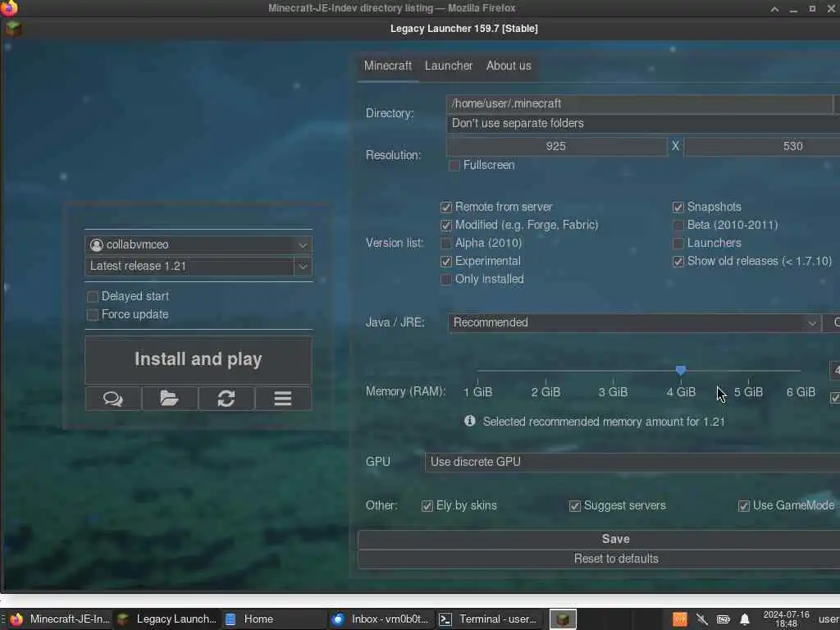Click the taskbar clock showing 18:48

[x=787, y=619]
